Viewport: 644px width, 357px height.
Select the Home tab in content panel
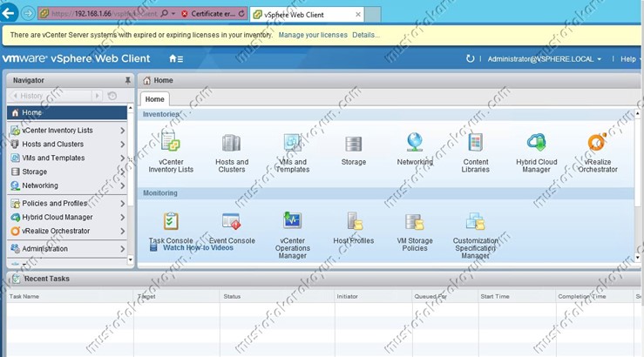[154, 99]
